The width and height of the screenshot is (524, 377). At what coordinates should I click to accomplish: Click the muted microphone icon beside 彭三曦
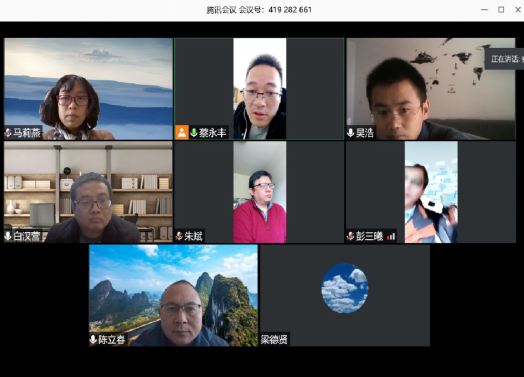click(350, 236)
